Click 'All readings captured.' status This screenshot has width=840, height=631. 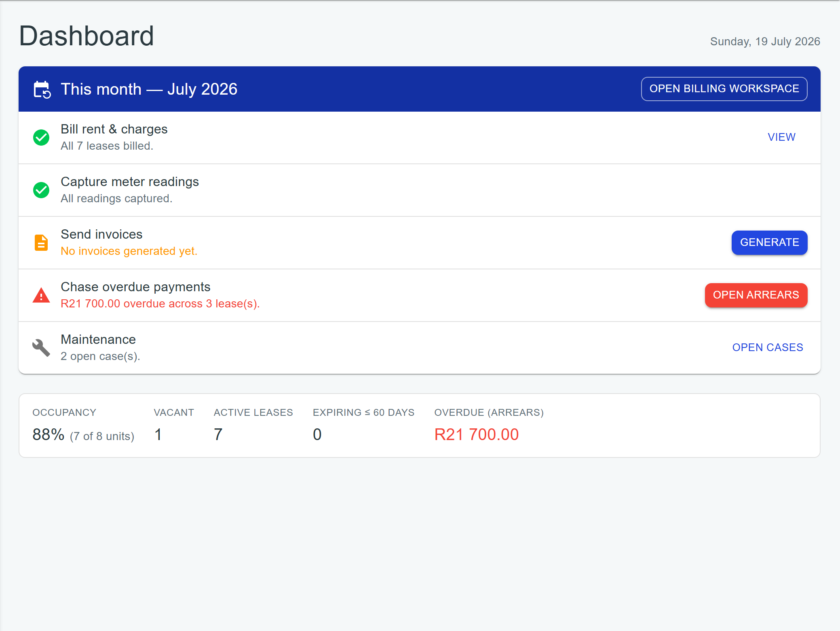point(116,199)
